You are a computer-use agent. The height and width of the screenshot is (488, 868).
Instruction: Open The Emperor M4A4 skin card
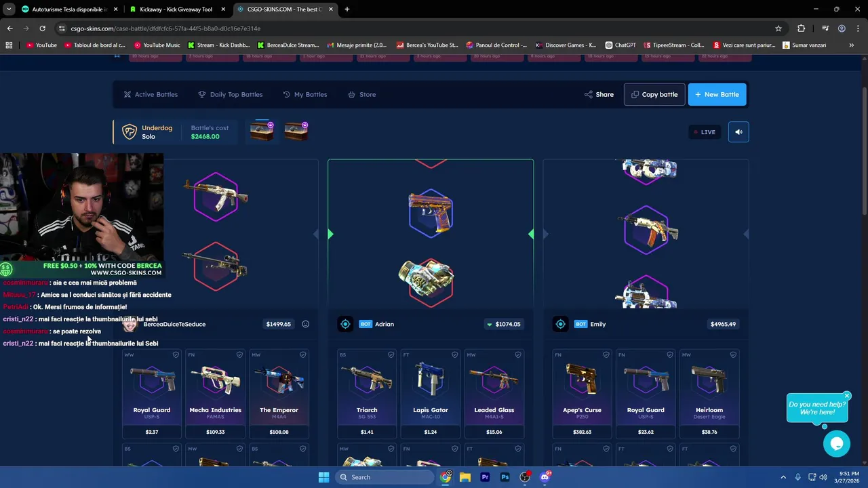pyautogui.click(x=279, y=393)
